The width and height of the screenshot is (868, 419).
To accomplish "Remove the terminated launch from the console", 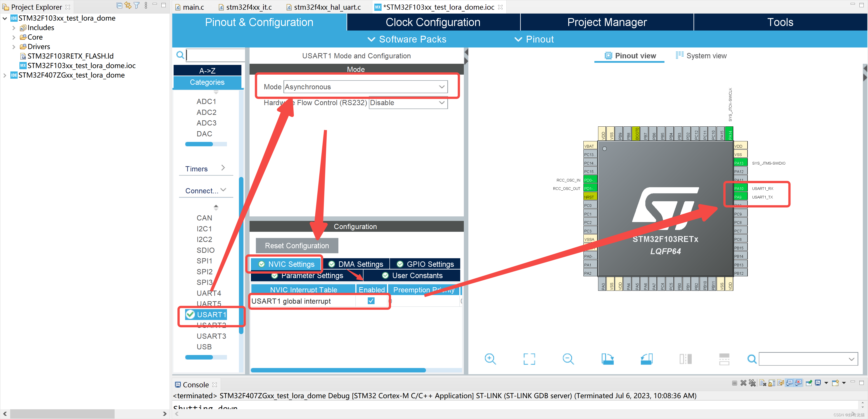I will click(x=743, y=383).
